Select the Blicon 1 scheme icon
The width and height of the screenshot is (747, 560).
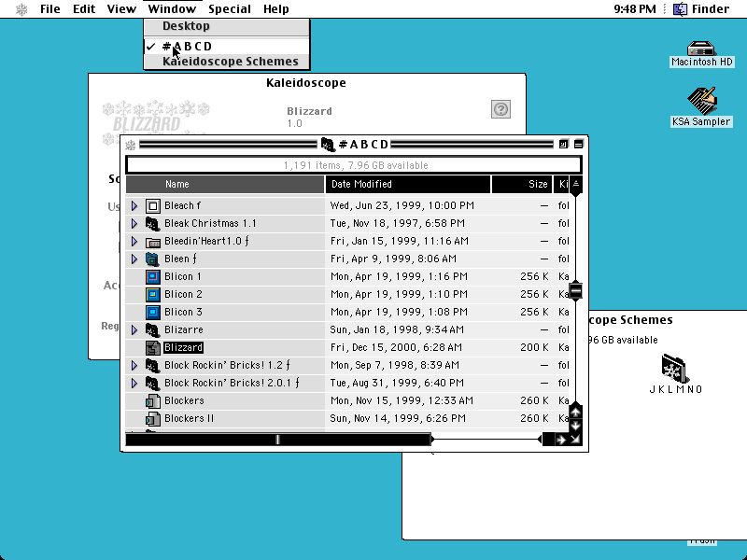[153, 276]
